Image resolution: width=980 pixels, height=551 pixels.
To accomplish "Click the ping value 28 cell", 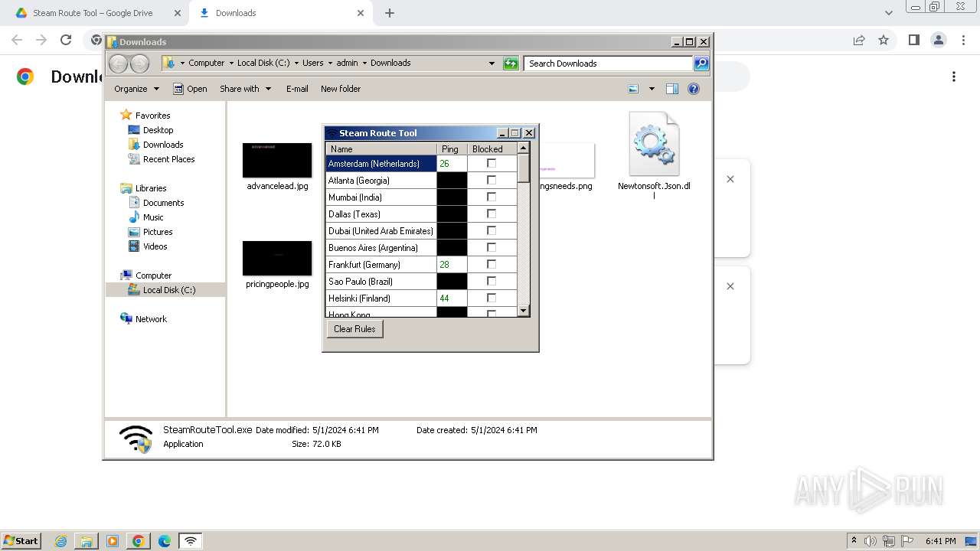I will pos(452,264).
